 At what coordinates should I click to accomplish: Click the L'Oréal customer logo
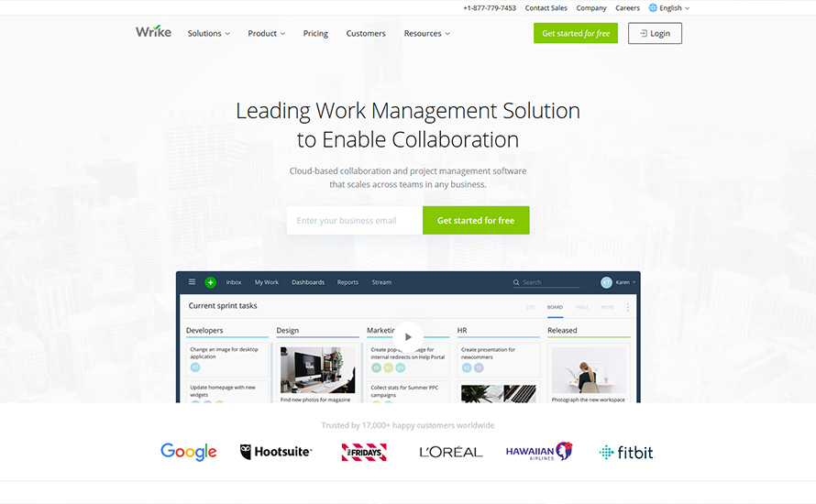451,452
